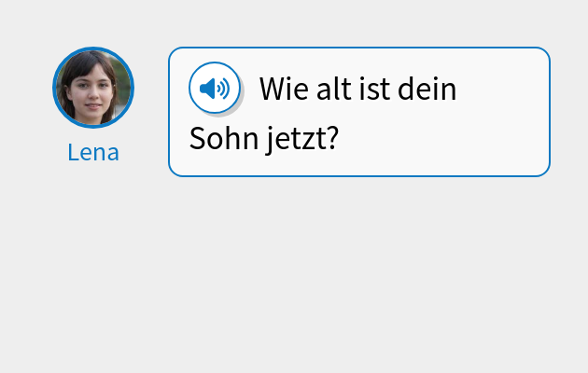Click the speaker cone in the audio icon

pos(207,89)
